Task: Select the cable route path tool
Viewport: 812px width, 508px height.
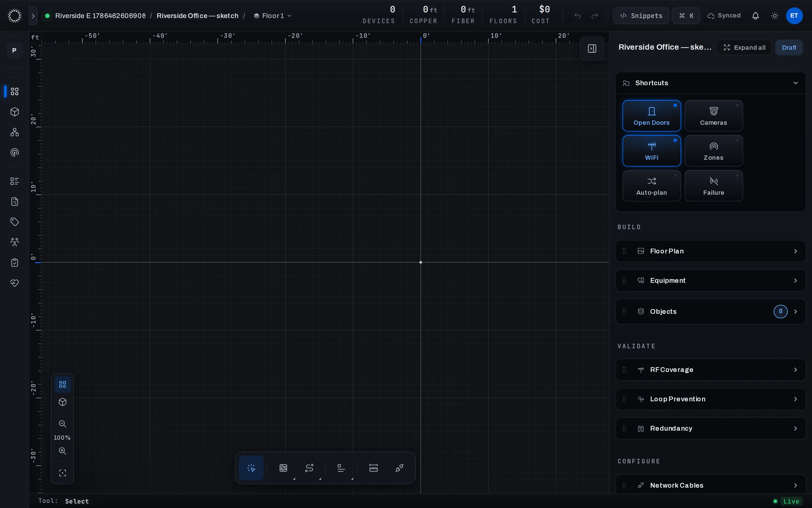Action: (x=309, y=468)
